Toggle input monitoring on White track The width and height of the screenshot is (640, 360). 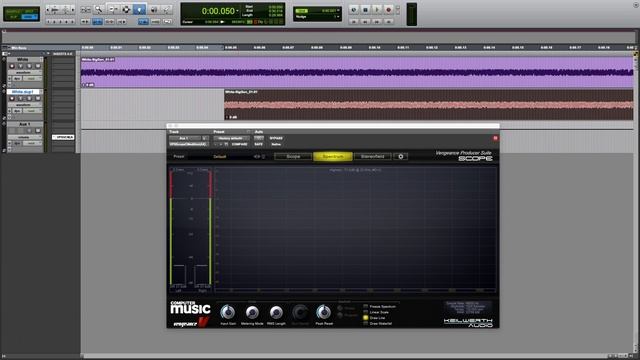20,66
